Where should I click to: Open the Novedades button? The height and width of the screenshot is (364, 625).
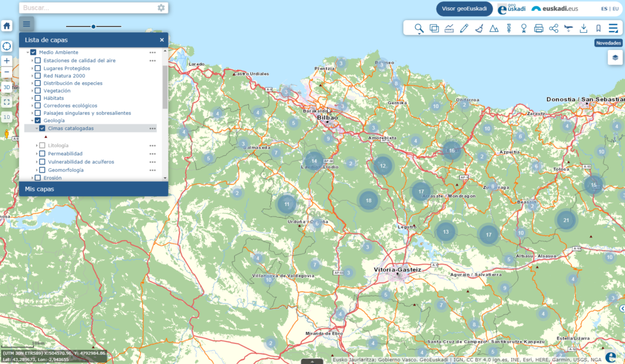tap(609, 43)
